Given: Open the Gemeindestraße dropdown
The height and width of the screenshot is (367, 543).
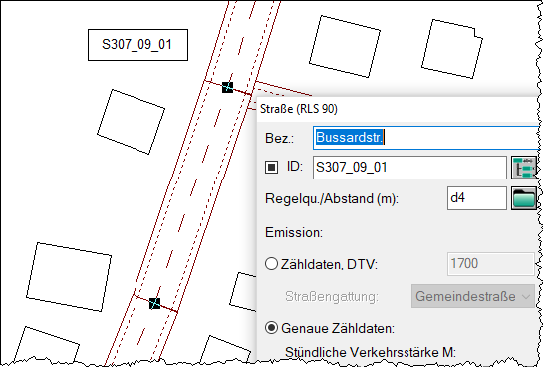Looking at the screenshot, I should tap(473, 296).
